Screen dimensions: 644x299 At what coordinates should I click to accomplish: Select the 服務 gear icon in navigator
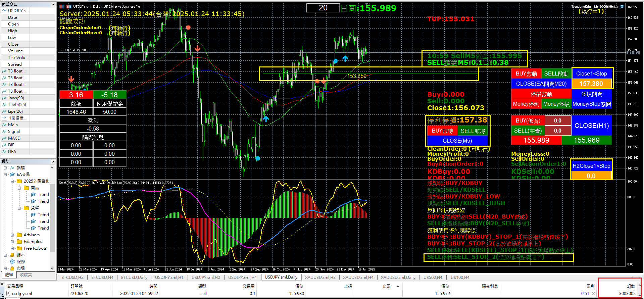pos(12,261)
